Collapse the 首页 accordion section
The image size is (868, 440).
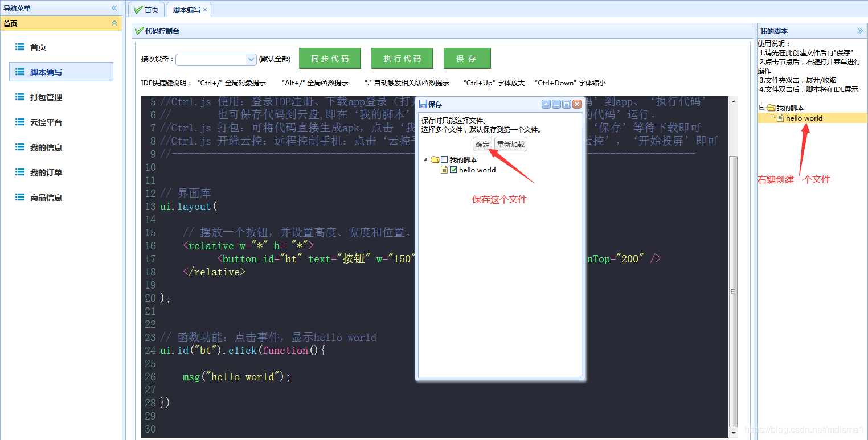pyautogui.click(x=114, y=23)
